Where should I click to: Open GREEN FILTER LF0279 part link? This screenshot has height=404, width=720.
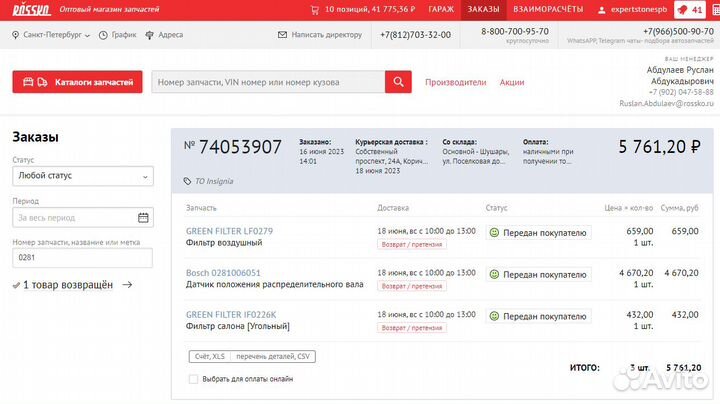click(x=229, y=231)
